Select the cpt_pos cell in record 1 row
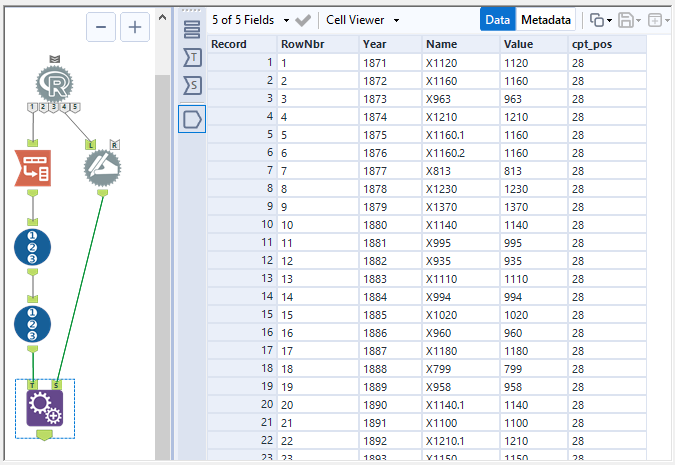 (x=607, y=63)
